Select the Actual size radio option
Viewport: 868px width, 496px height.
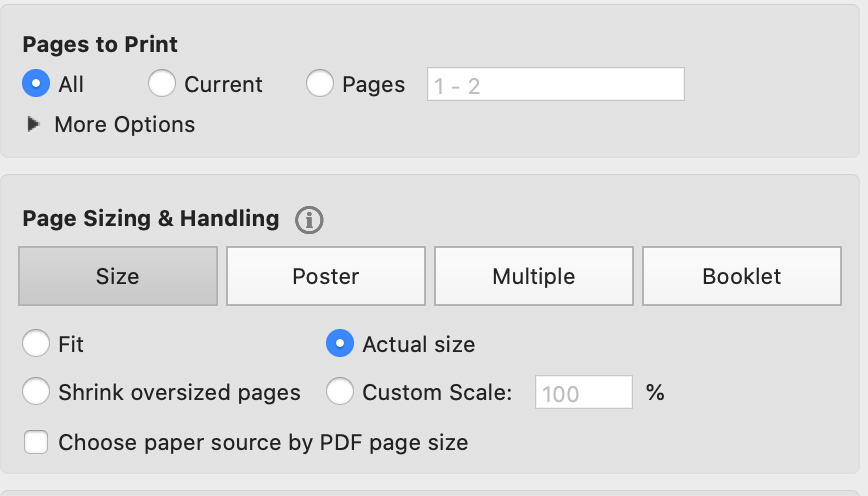click(340, 344)
